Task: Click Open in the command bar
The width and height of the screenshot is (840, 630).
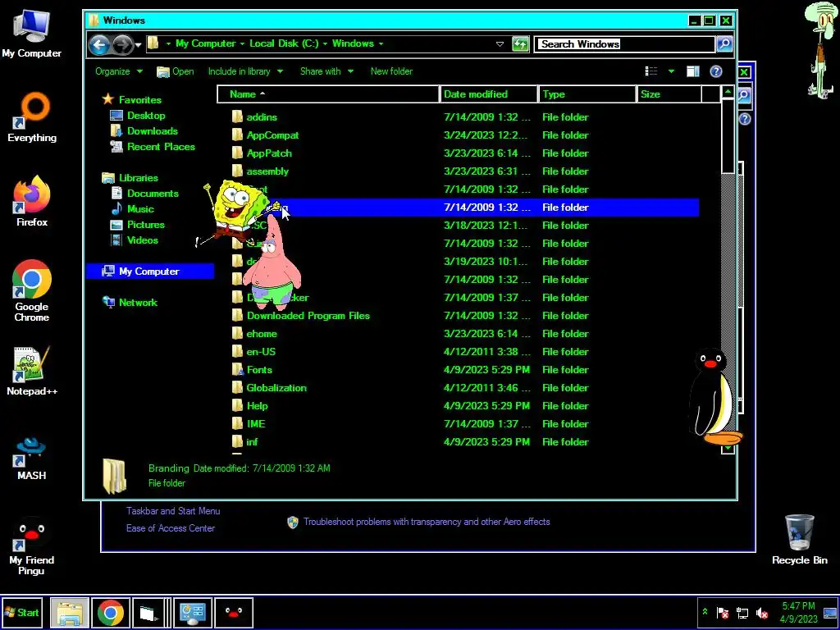Action: click(176, 71)
